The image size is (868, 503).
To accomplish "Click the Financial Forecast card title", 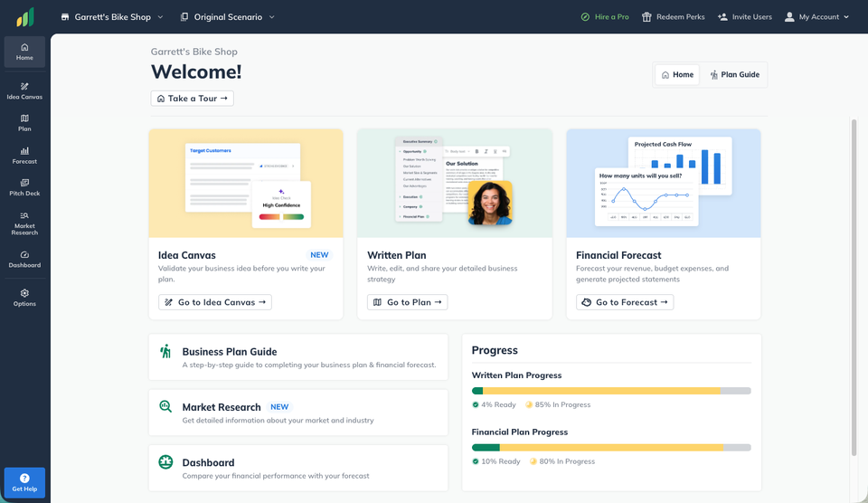I will 618,255.
